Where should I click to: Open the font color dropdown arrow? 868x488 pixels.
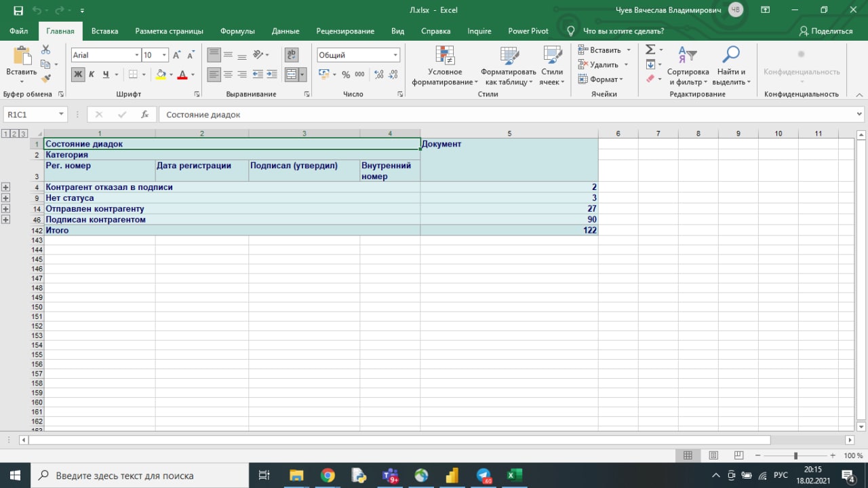(x=193, y=75)
